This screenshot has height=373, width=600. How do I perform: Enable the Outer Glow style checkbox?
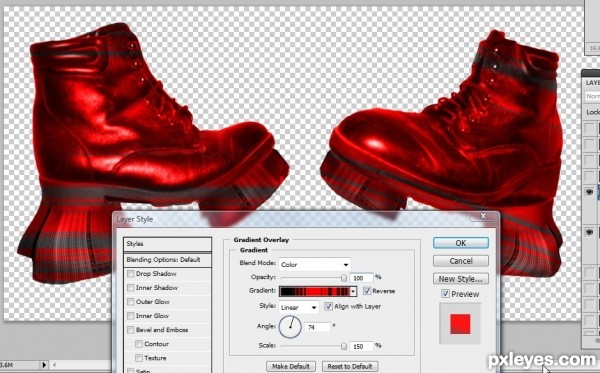click(x=131, y=302)
